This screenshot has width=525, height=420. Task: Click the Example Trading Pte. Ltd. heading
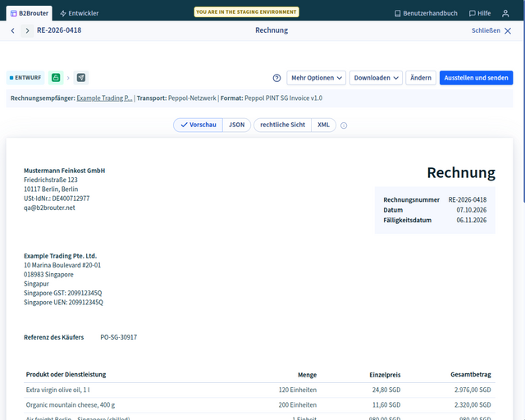60,256
